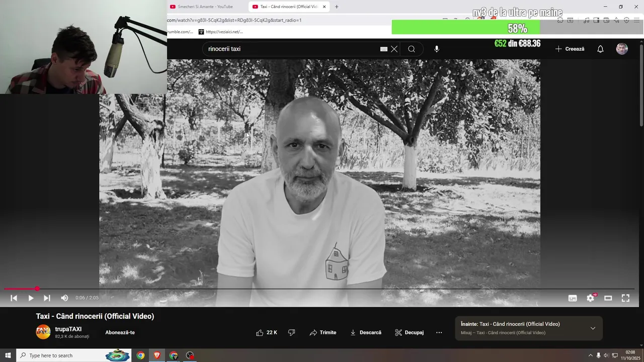The image size is (644, 362).
Task: Skip to the previous video
Action: (x=14, y=298)
